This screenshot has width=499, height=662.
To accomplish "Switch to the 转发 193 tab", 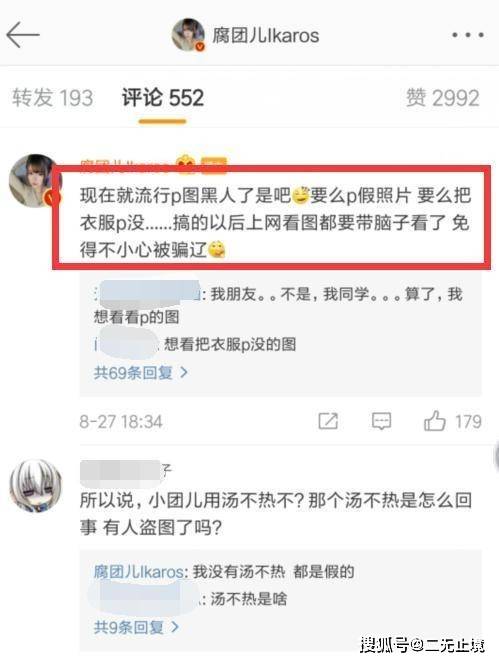I will [52, 98].
